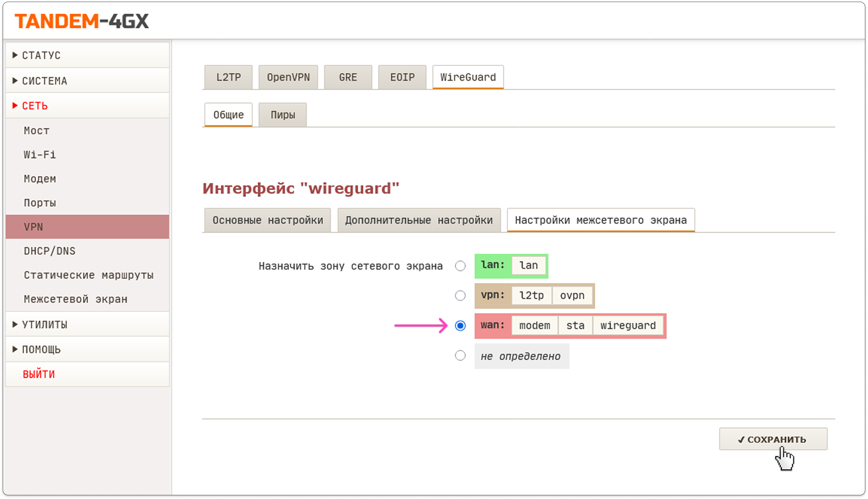This screenshot has width=868, height=499.
Task: Switch to the Пиры sub-tab
Action: 282,115
